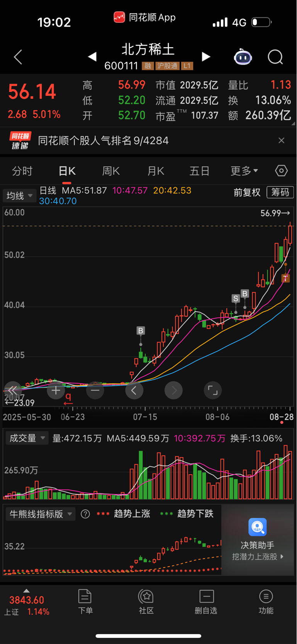297x644 pixels.
Task: Tap the B signal marker beside S
Action: point(244,294)
